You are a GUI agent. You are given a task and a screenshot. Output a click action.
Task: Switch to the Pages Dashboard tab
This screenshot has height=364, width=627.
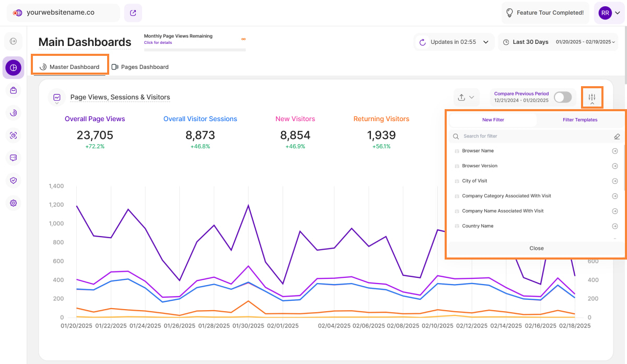tap(140, 67)
